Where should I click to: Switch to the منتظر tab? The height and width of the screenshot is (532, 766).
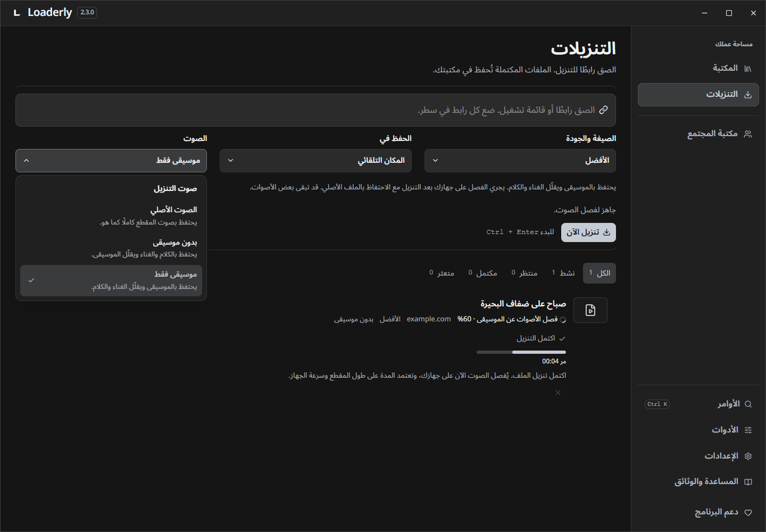pyautogui.click(x=524, y=273)
